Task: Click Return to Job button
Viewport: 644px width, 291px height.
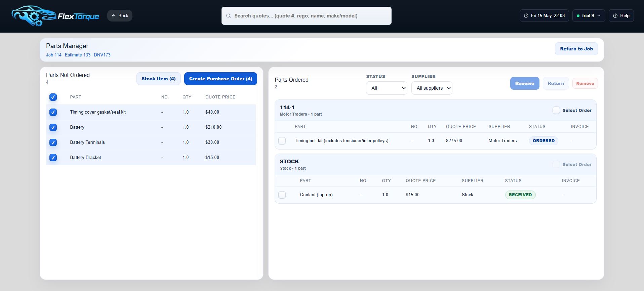Action: tap(576, 49)
